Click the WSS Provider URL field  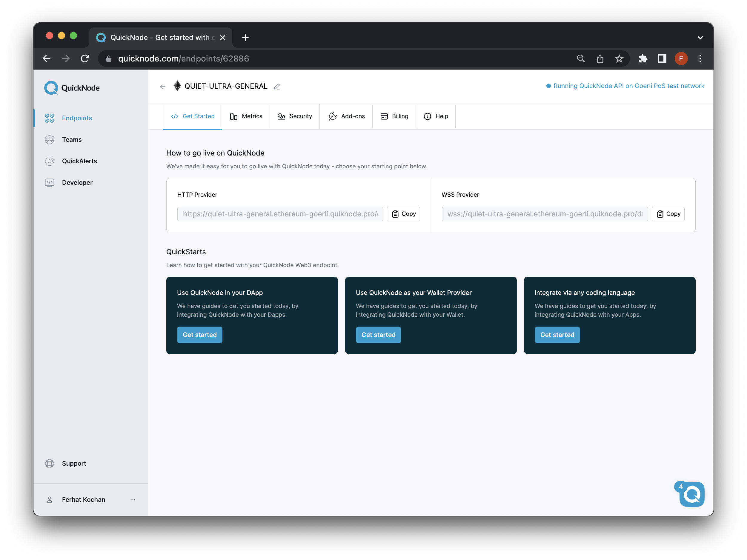[545, 214]
